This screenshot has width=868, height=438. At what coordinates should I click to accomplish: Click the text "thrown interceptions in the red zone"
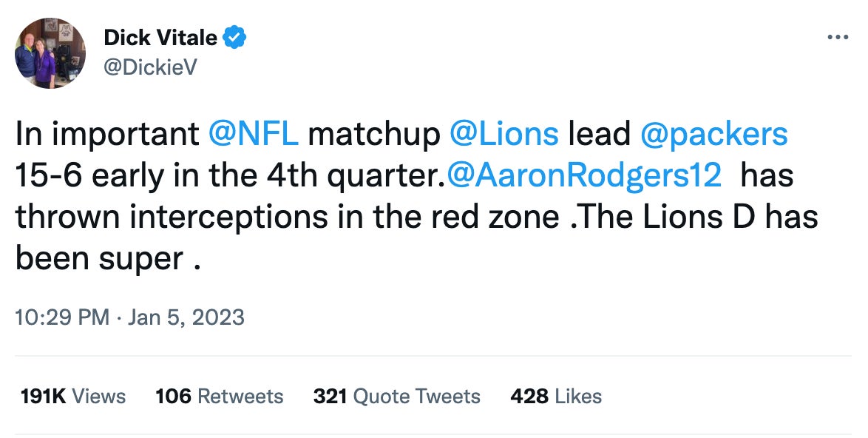287,217
